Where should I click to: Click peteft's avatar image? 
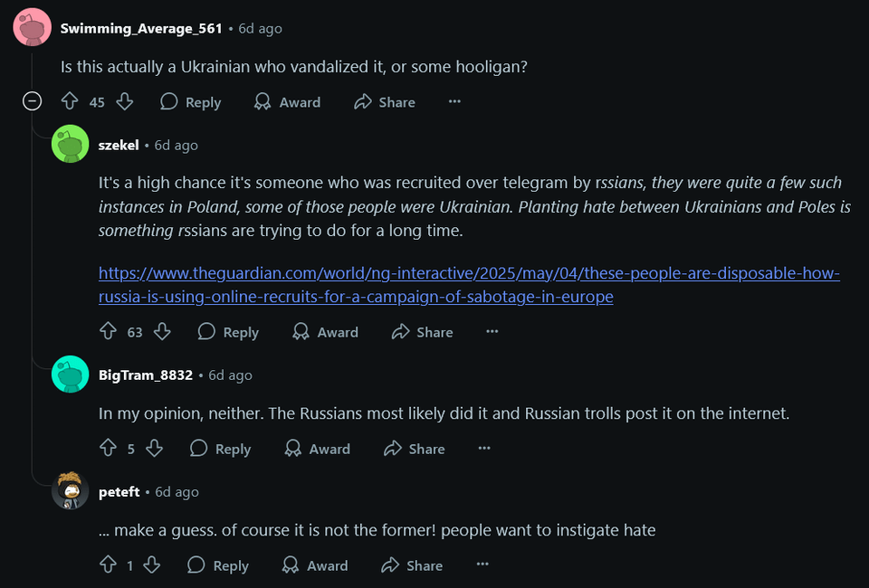pos(71,490)
